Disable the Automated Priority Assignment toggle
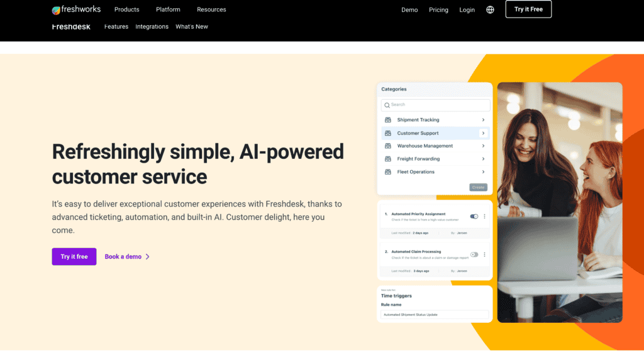644x358 pixels. coord(474,216)
